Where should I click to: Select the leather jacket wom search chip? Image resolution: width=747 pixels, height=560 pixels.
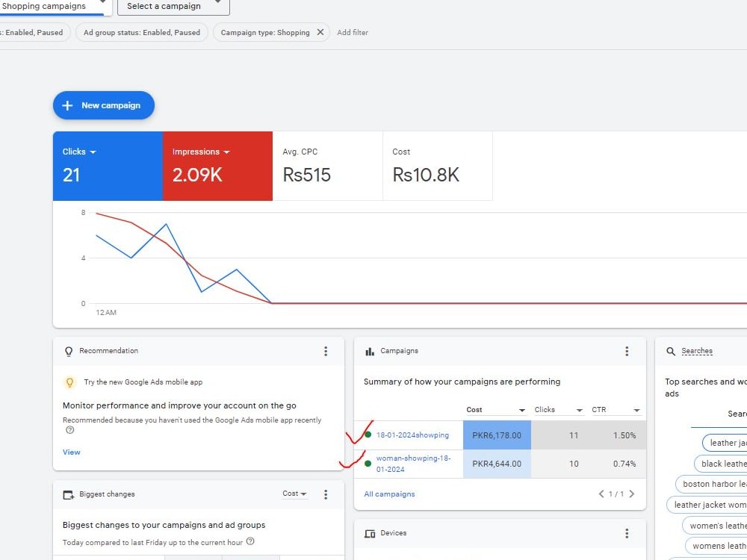[x=707, y=505]
